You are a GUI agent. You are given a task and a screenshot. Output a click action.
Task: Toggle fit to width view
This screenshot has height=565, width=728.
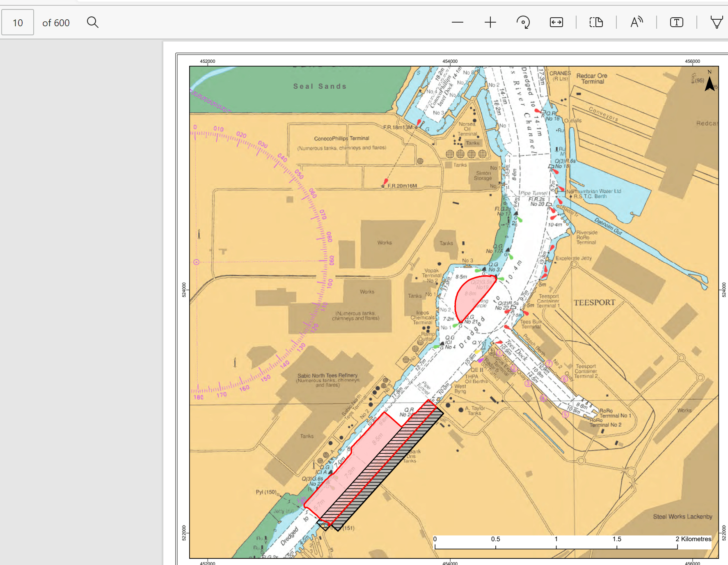pyautogui.click(x=556, y=22)
